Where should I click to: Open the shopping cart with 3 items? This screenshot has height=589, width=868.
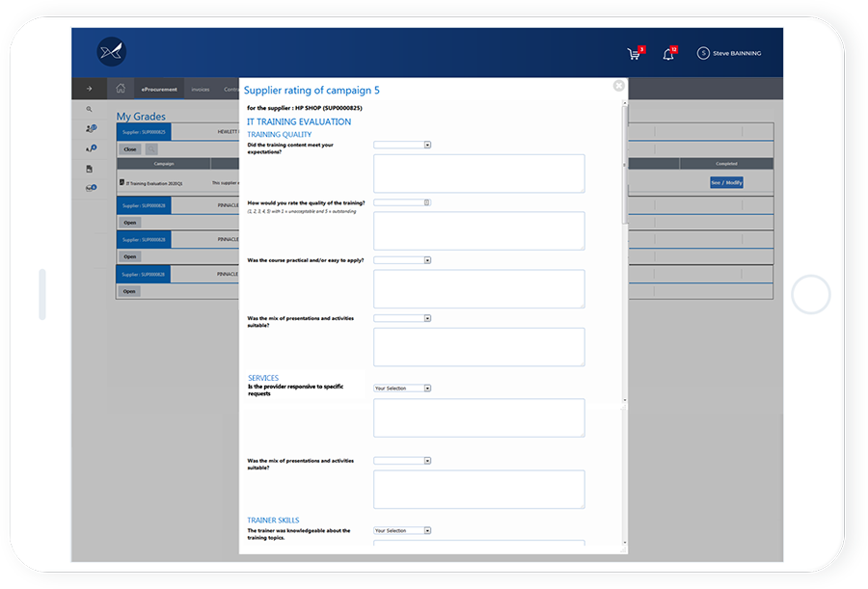tap(634, 53)
